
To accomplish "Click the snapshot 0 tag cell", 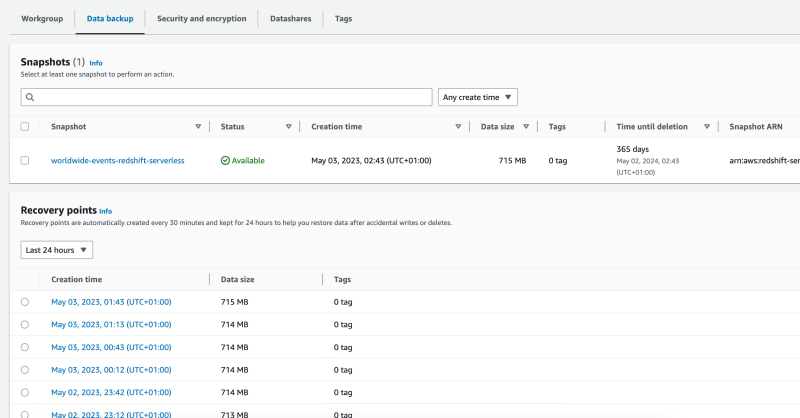I will tap(558, 160).
